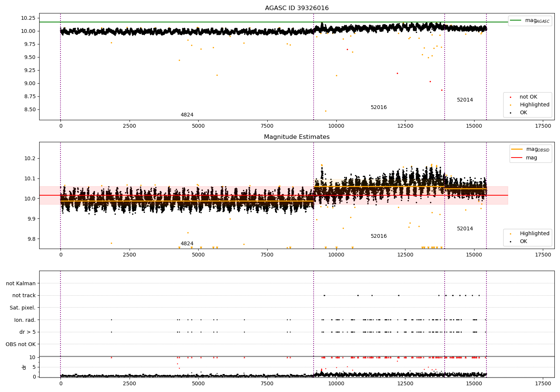The height and width of the screenshot is (392, 560).
Task: Click the 'not track' axis label
Action: [x=24, y=296]
